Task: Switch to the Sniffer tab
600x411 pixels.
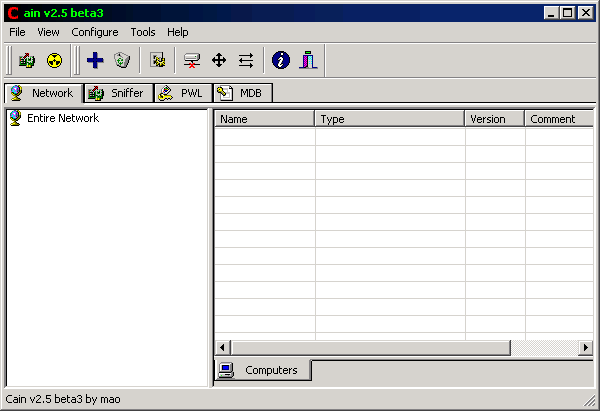Action: pos(118,93)
